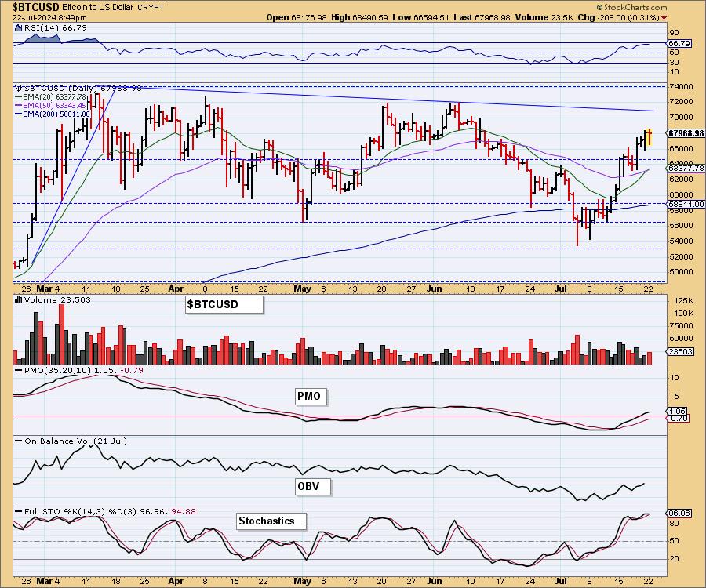Click the 90 level on RSI axis
The image size is (706, 588).
(674, 33)
